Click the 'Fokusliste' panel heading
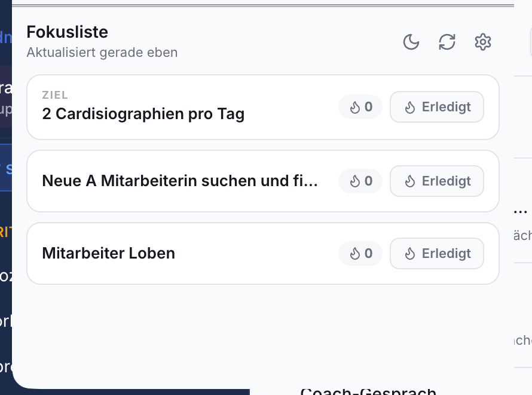This screenshot has width=532, height=395. point(67,32)
